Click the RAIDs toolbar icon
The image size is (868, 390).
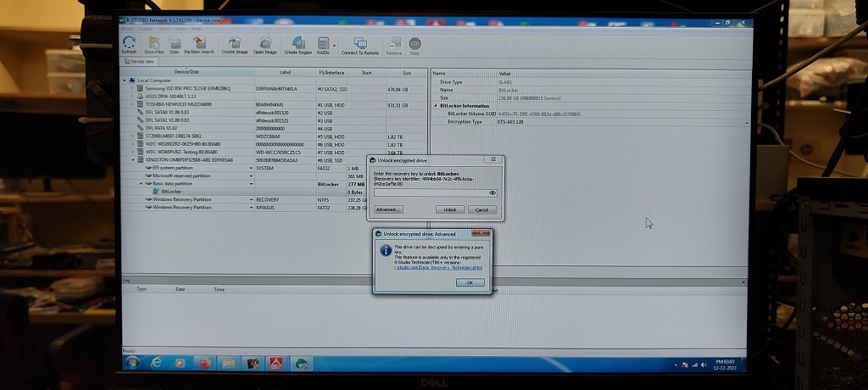[x=323, y=46]
